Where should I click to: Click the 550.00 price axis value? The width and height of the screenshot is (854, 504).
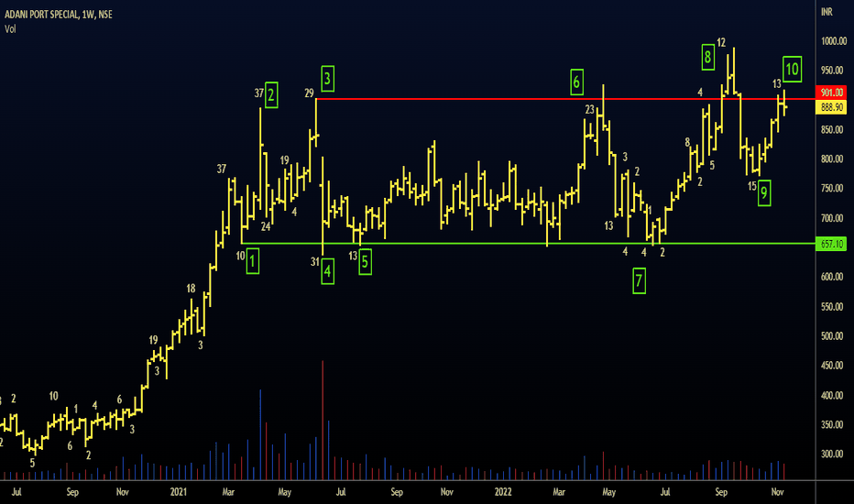coord(834,306)
